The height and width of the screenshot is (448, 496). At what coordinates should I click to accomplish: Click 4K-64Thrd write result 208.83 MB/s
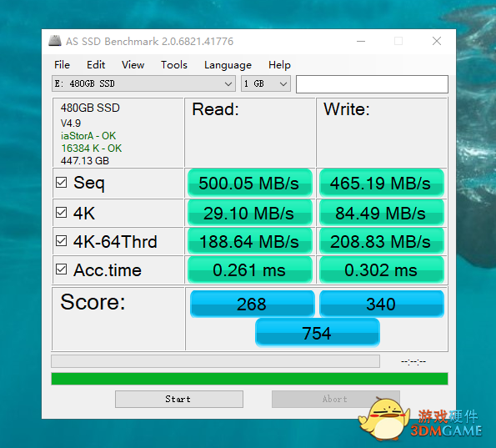[382, 242]
